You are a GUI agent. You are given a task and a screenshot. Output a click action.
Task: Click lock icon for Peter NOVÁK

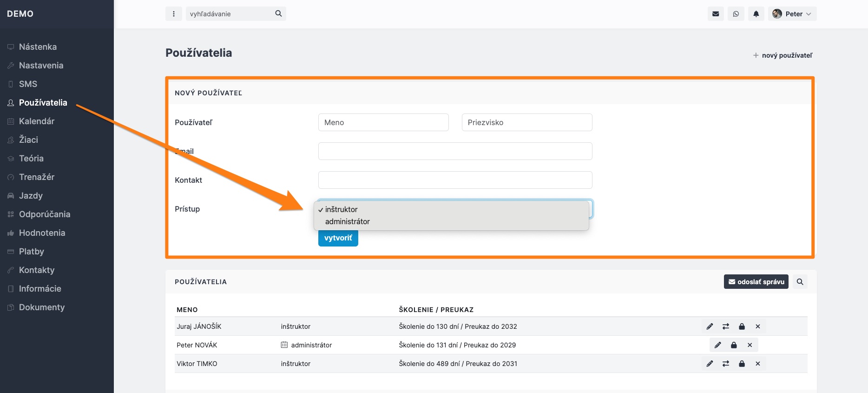pyautogui.click(x=734, y=345)
